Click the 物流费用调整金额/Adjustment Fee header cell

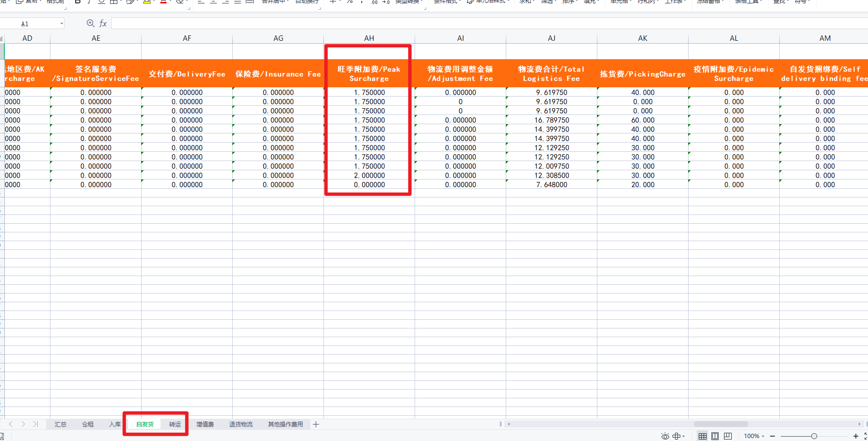(461, 74)
